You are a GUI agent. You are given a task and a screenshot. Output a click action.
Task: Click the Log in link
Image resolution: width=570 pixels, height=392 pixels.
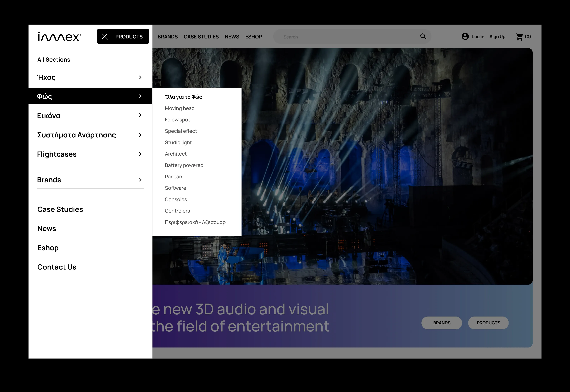[x=478, y=36]
